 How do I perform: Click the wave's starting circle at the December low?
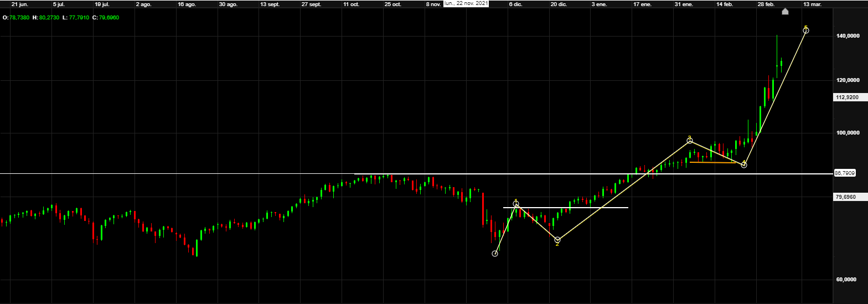pos(495,254)
